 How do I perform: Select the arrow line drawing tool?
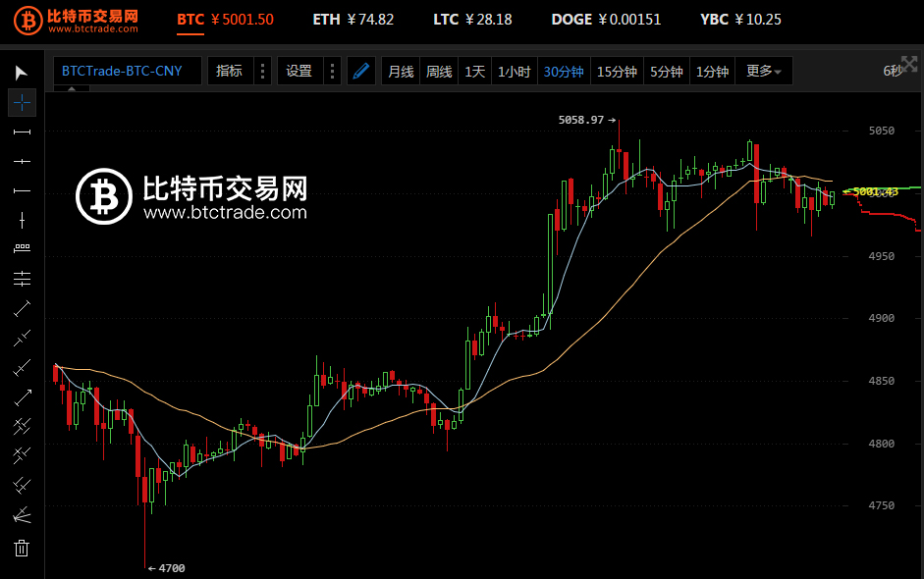[22, 398]
